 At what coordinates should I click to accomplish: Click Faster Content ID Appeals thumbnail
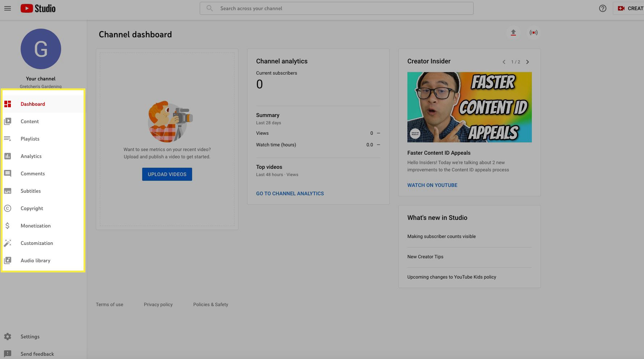click(x=470, y=107)
